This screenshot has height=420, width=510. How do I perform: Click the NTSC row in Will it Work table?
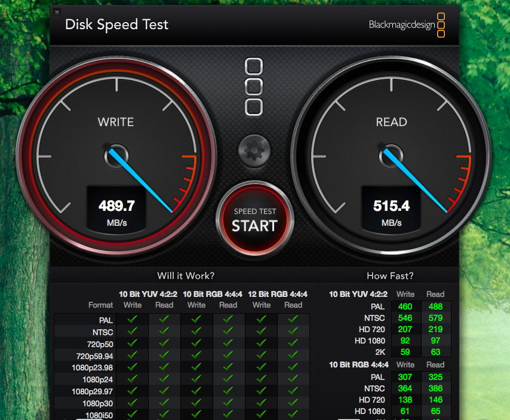pos(182,332)
